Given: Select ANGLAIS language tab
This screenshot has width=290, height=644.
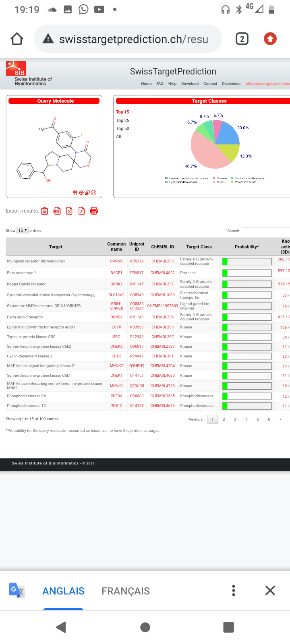Looking at the screenshot, I should click(63, 591).
